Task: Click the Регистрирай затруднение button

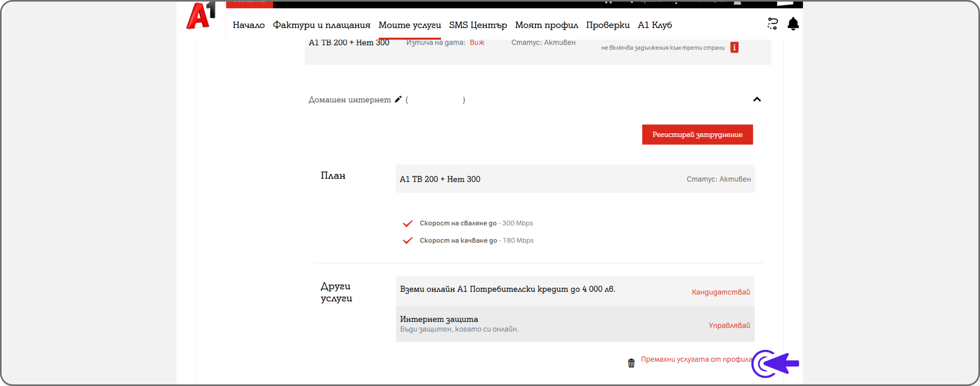Action: 697,134
